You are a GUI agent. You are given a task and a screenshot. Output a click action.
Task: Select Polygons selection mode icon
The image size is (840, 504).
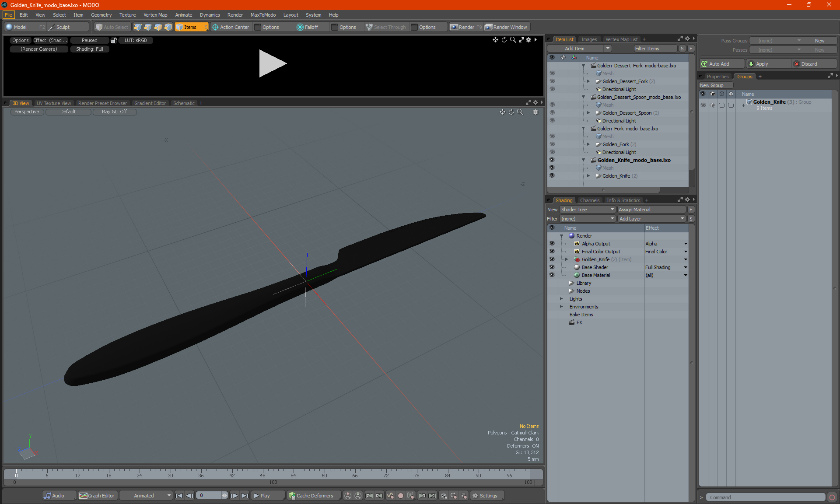coord(158,27)
